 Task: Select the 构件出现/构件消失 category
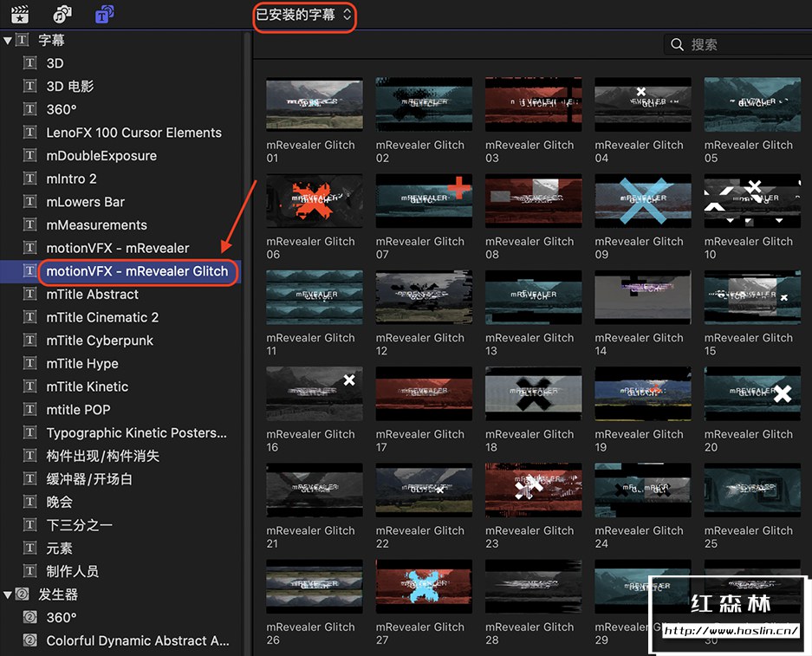click(102, 456)
